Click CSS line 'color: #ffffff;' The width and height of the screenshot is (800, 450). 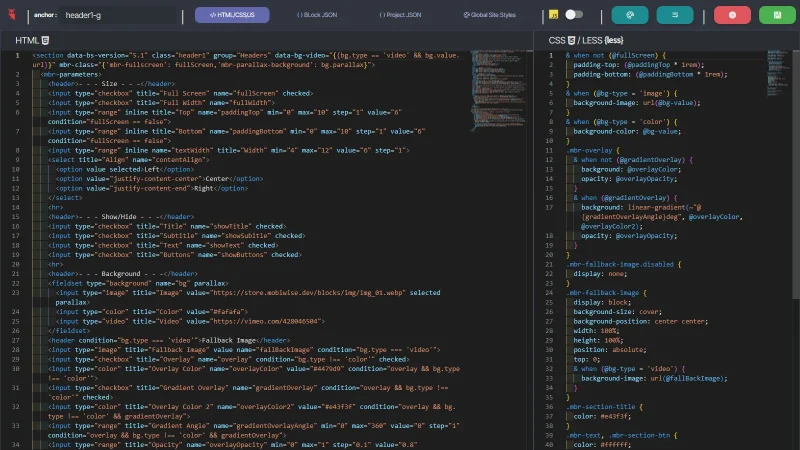(602, 445)
